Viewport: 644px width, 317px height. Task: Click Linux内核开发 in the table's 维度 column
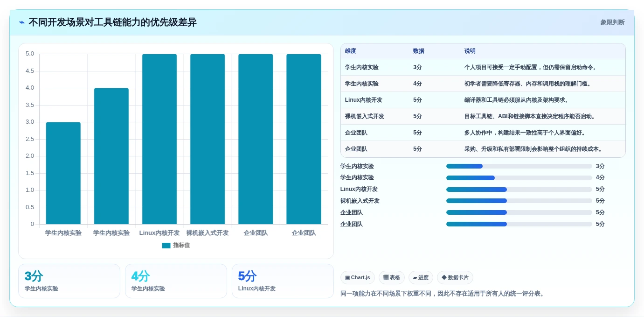point(364,100)
